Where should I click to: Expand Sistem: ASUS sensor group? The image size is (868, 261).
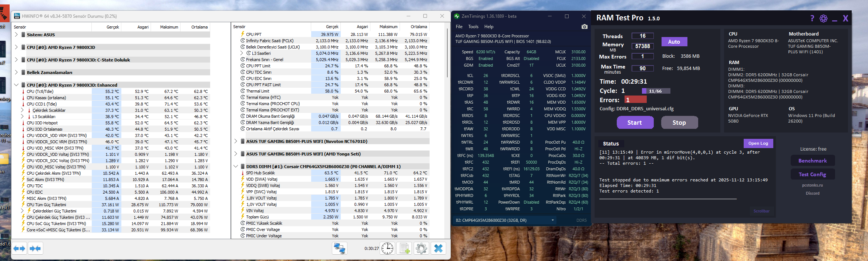tap(16, 34)
